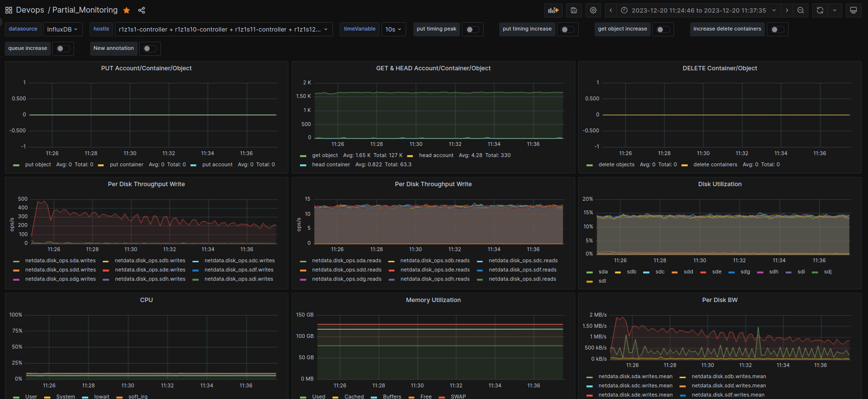The image size is (868, 399).
Task: Open the time range picker
Action: coord(698,10)
